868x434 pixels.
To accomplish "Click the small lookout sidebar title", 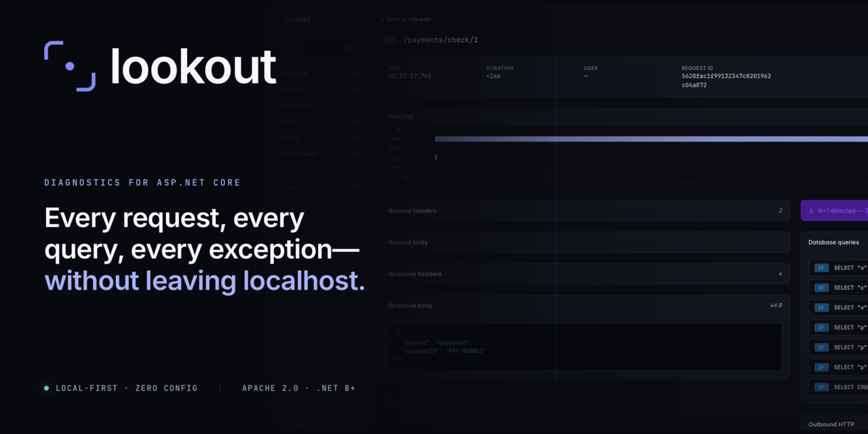I will [298, 19].
